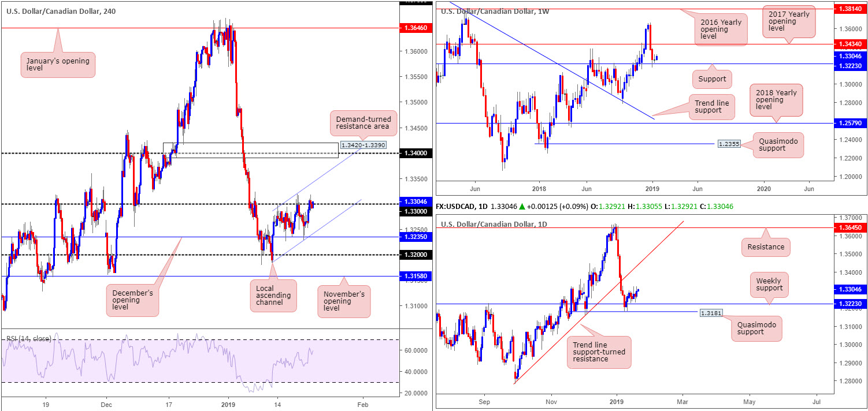Click the Resistance callout on daily chart
The image size is (868, 411).
point(765,246)
